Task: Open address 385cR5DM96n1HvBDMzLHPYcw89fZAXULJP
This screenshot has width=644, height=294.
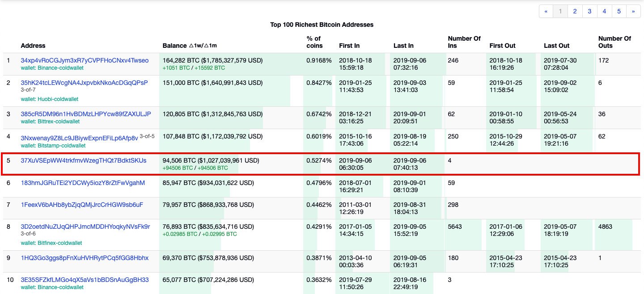Action: click(86, 114)
